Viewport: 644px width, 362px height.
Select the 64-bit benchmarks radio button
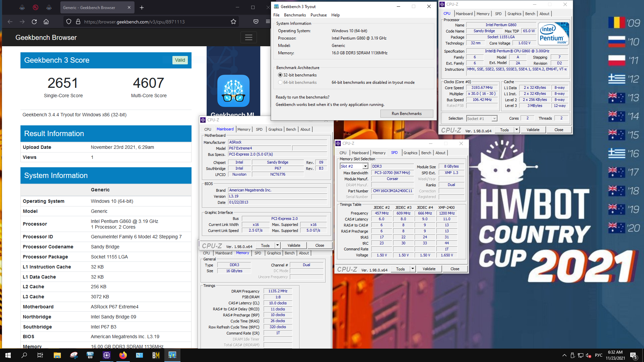[280, 82]
